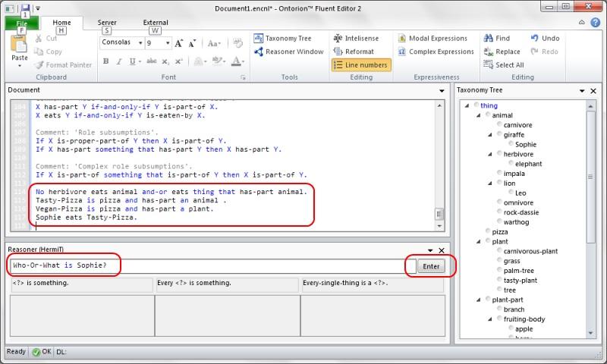Screen dimensions: 607x364
Task: Open the Taxonomy Tree tool
Action: [282, 38]
